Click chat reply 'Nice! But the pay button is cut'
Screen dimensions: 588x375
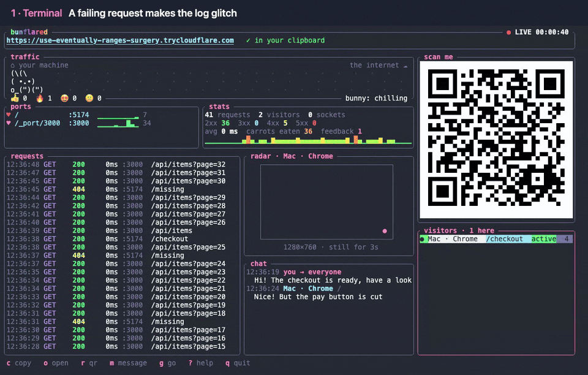click(318, 297)
